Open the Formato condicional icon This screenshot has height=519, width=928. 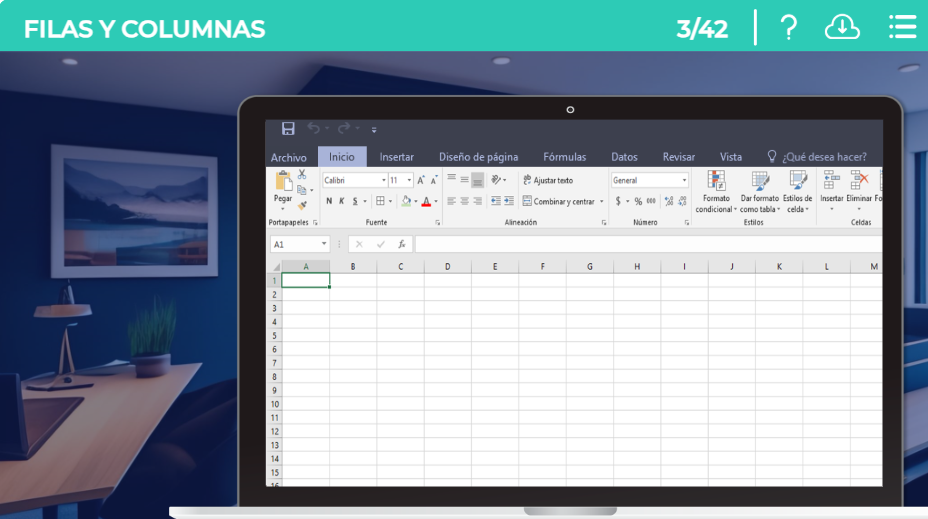(x=716, y=181)
